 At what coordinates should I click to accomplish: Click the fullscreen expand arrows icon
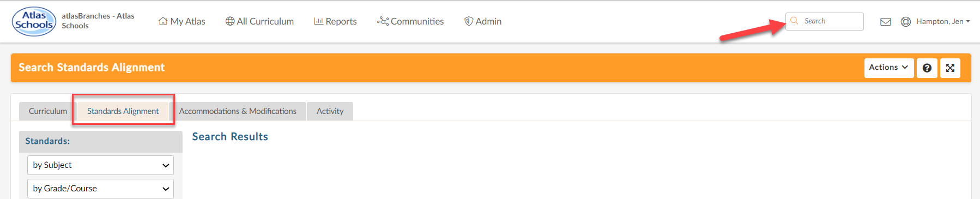(950, 68)
